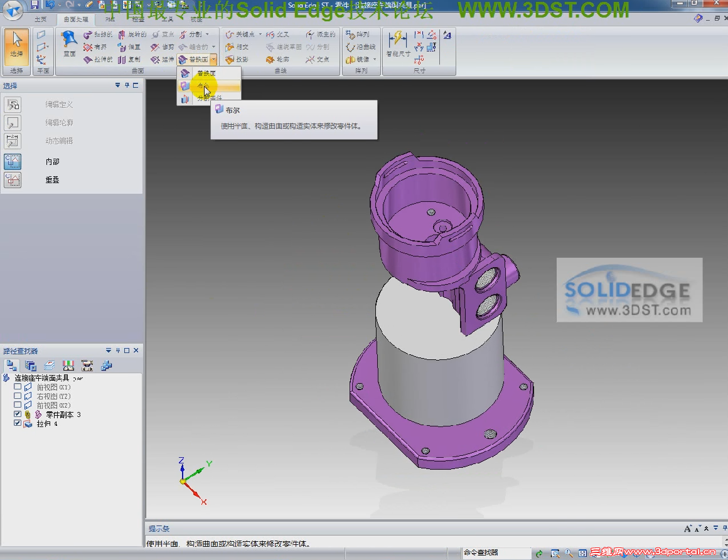Toggle the 俯视图 (XY) plane checkbox
The width and height of the screenshot is (728, 560).
[x=18, y=387]
